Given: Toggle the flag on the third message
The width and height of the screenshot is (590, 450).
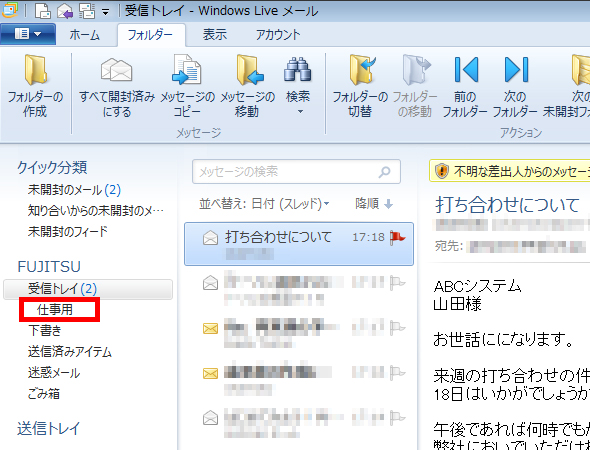Looking at the screenshot, I should pos(397,328).
